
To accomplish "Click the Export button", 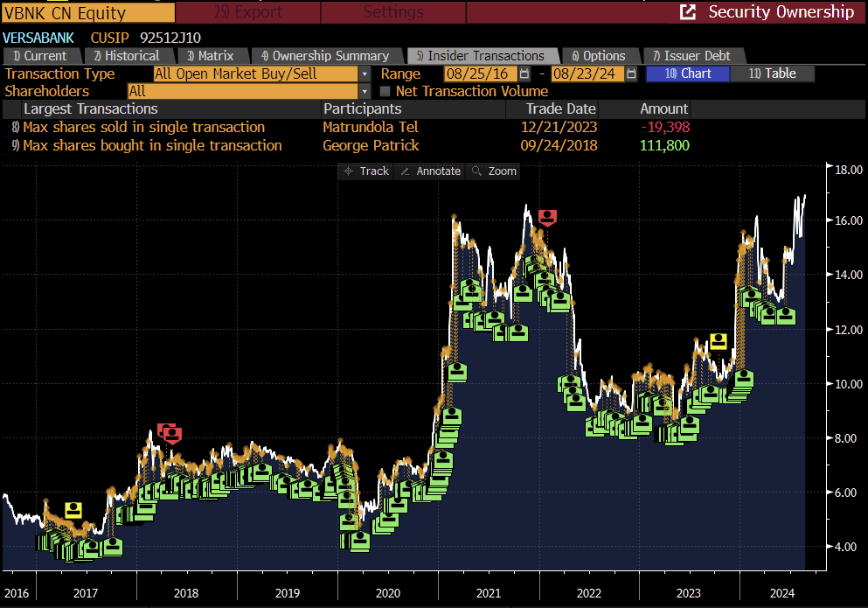I will click(x=248, y=12).
